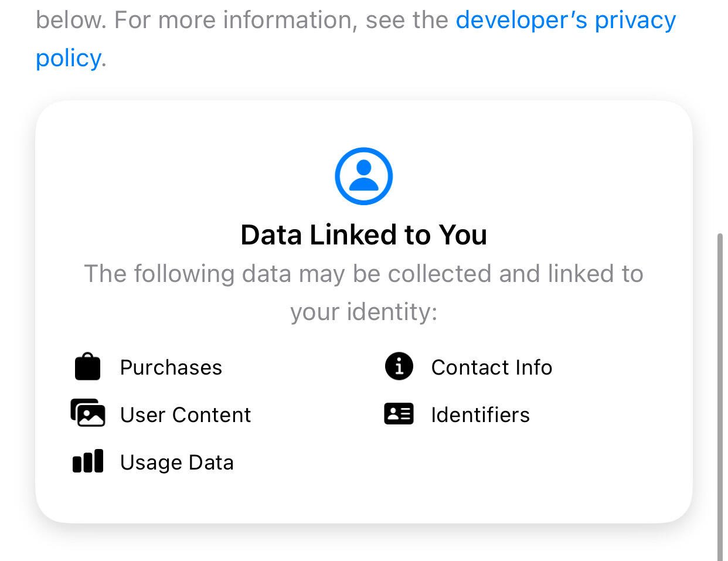Click the blue person profile icon

click(363, 176)
